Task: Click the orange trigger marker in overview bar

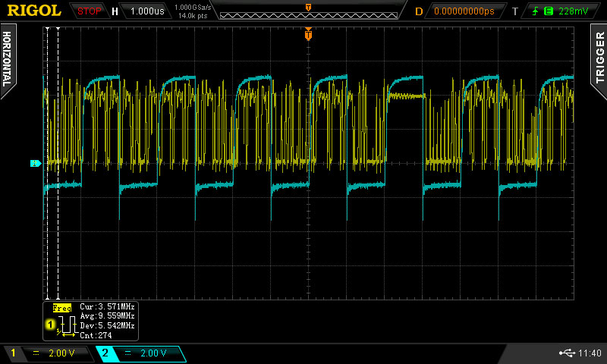Action: point(308,8)
